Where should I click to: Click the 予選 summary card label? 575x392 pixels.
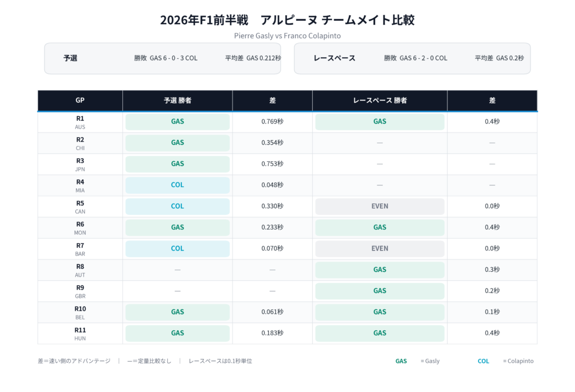[70, 58]
